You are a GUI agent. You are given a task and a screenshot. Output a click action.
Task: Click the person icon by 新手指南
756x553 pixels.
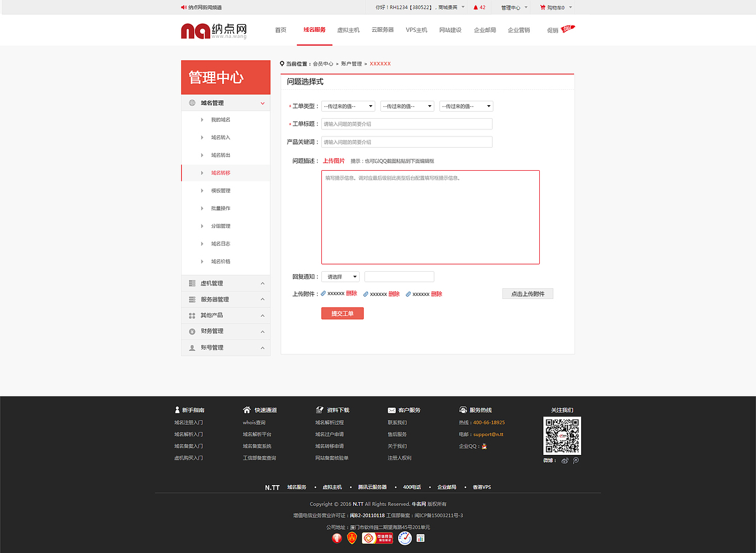click(x=177, y=409)
